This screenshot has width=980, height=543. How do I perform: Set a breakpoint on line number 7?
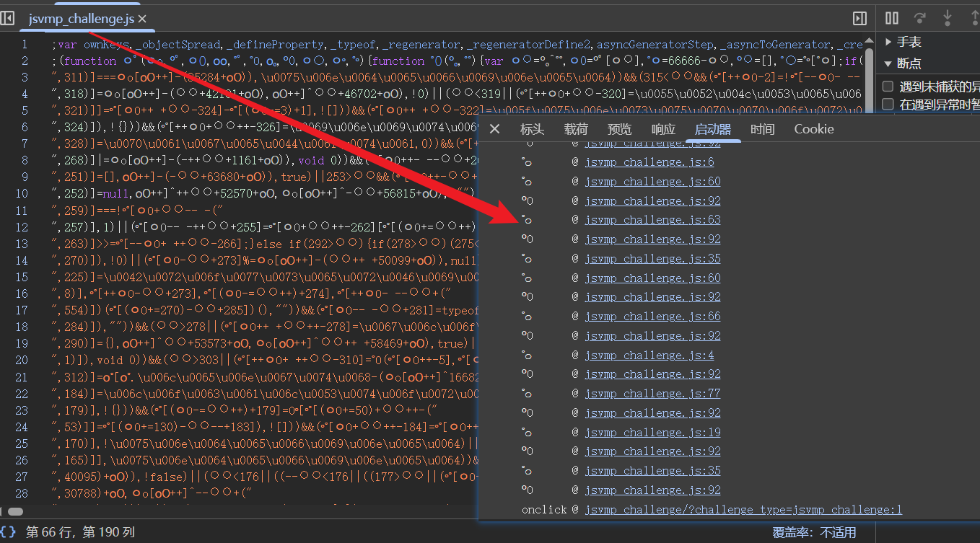(x=24, y=144)
